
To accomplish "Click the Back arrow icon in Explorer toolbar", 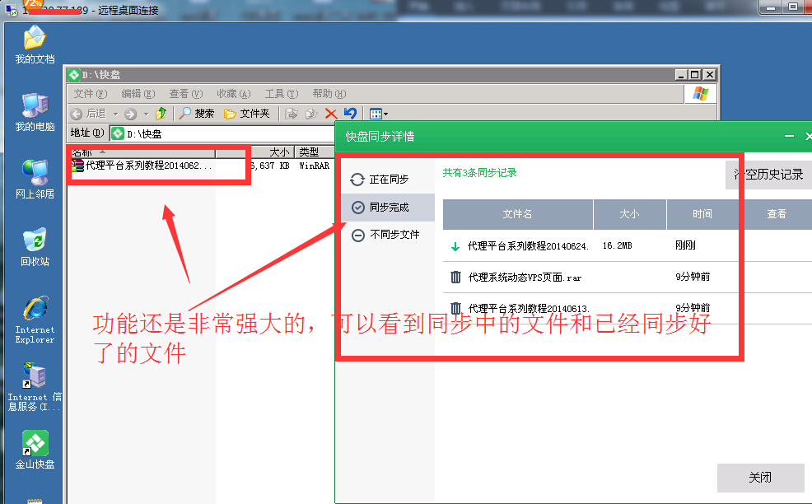I will coord(77,114).
